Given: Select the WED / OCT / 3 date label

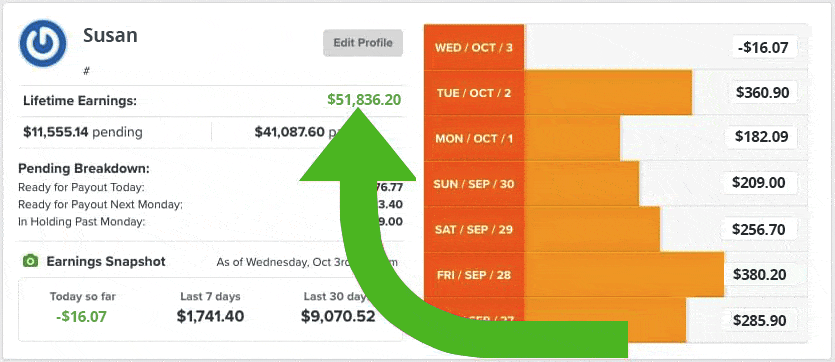Looking at the screenshot, I should (x=474, y=47).
